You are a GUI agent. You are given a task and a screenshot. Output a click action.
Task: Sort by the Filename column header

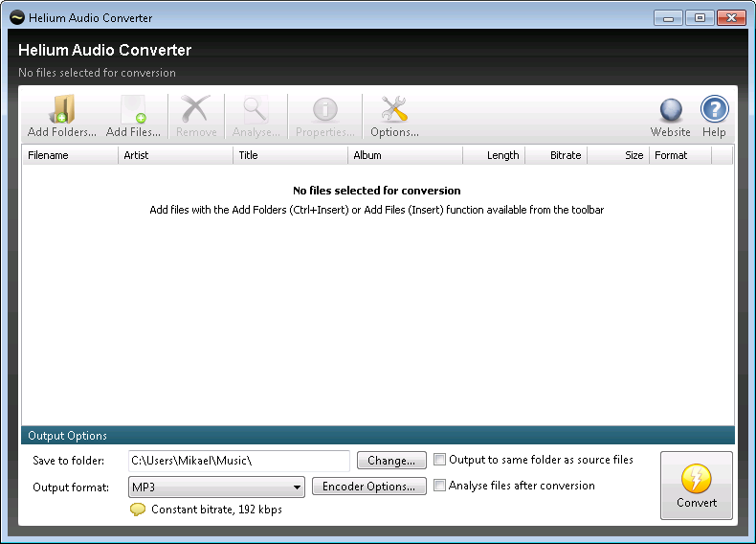tap(71, 155)
